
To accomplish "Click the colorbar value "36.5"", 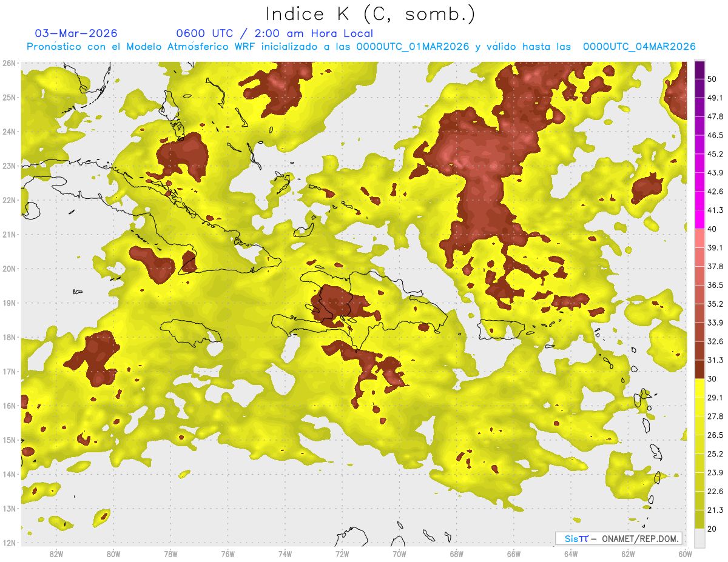I will click(715, 285).
